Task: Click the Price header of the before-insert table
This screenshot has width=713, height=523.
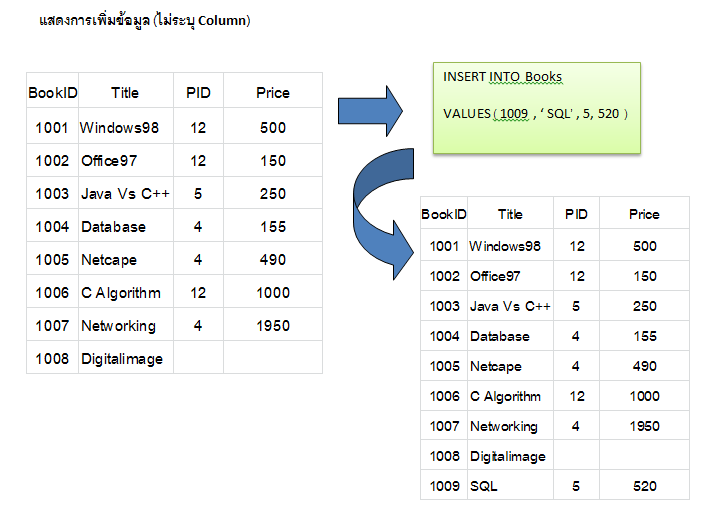Action: [273, 93]
